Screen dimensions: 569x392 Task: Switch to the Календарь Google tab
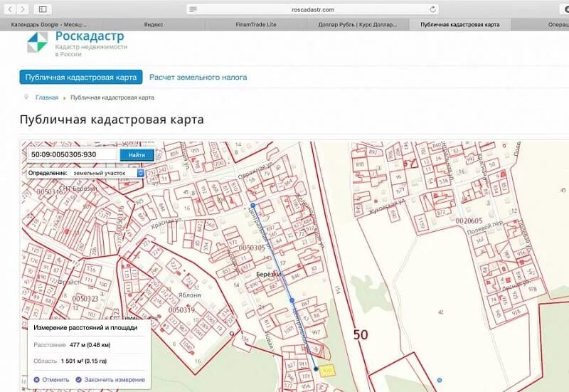[50, 25]
